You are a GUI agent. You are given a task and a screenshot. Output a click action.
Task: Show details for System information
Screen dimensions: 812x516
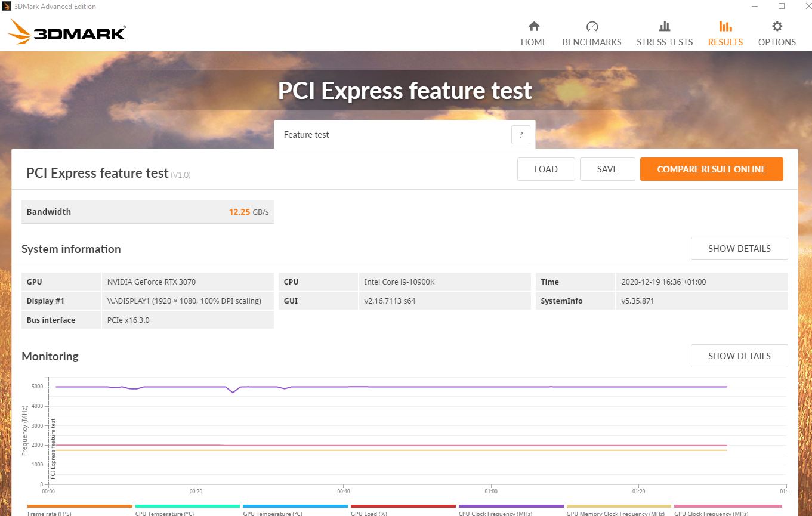tap(739, 249)
